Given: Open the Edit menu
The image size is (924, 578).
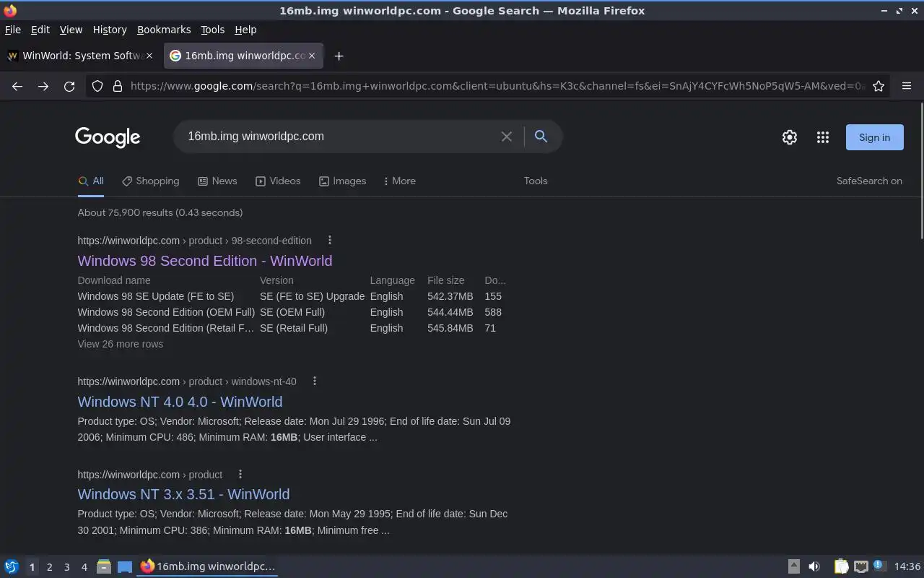Looking at the screenshot, I should (x=40, y=30).
